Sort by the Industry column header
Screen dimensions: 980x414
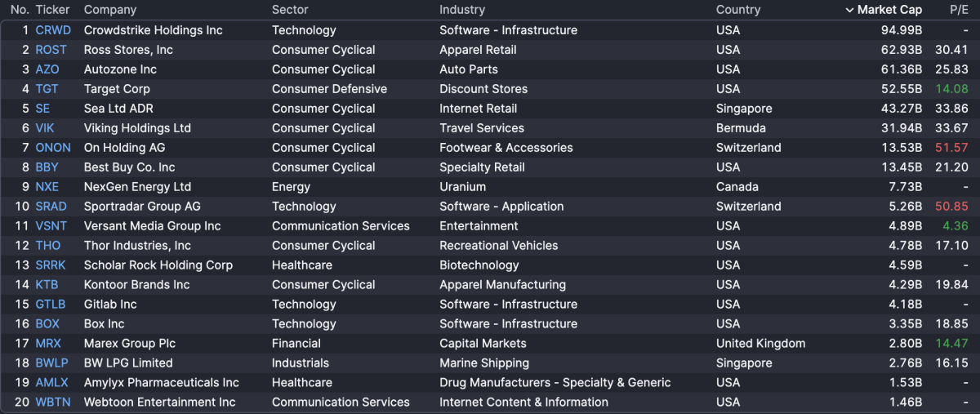(462, 10)
